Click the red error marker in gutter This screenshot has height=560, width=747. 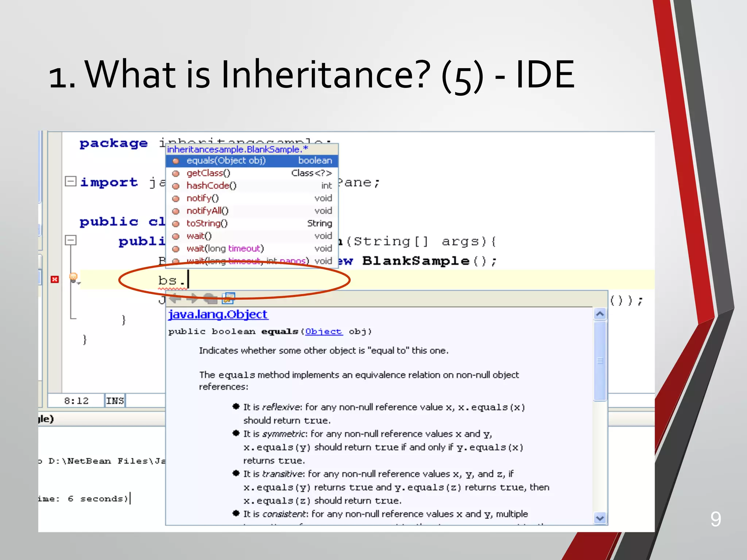click(55, 279)
